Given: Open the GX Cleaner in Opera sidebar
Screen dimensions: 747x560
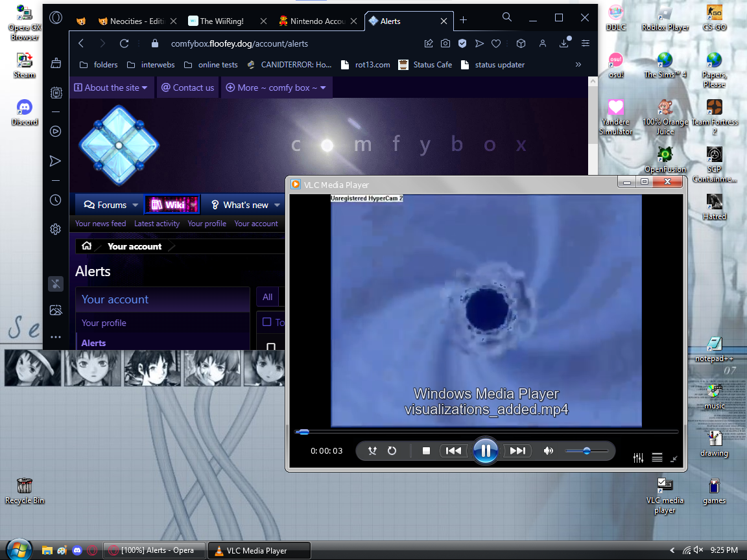Looking at the screenshot, I should (56, 64).
